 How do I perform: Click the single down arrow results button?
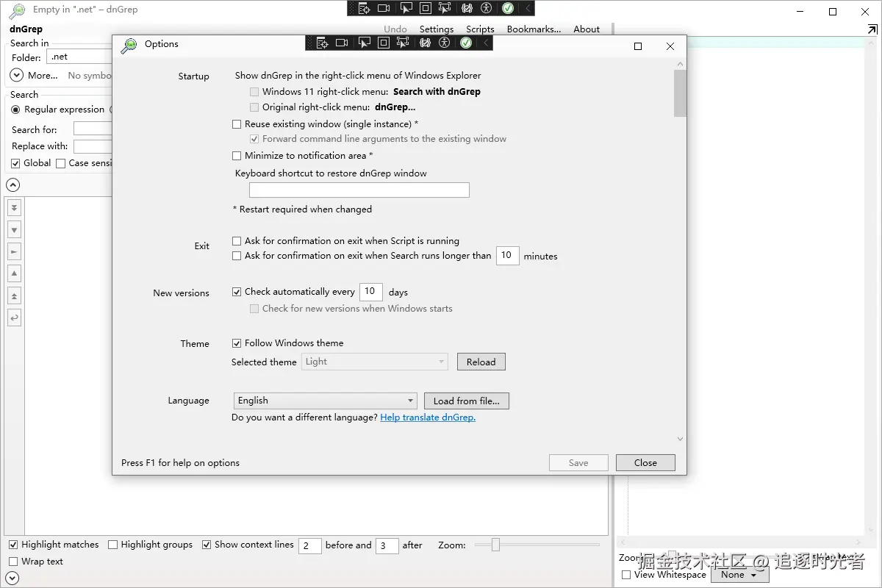(14, 230)
